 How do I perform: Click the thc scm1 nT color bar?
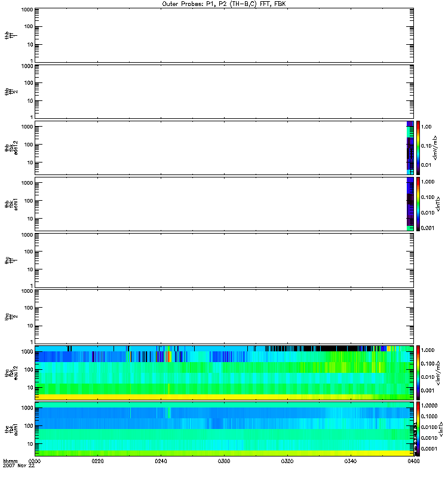419,428
